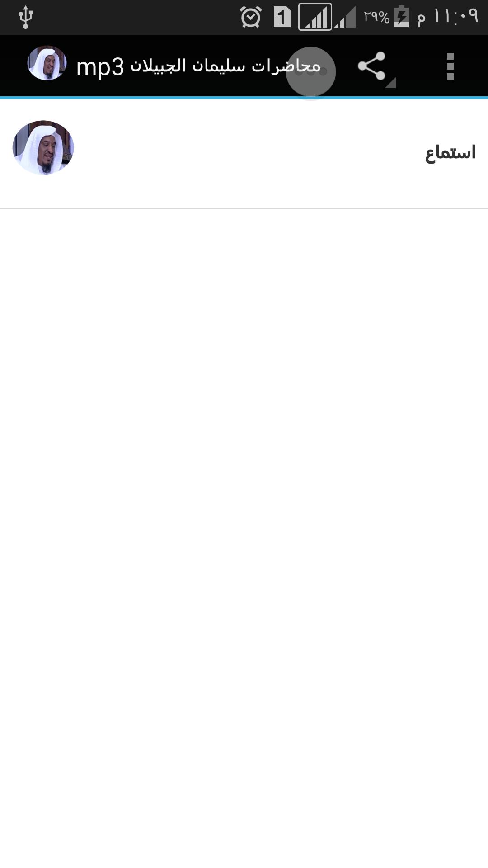Viewport: 488px width, 868px height.
Task: Tap the mp3 text in the title
Action: tap(100, 67)
